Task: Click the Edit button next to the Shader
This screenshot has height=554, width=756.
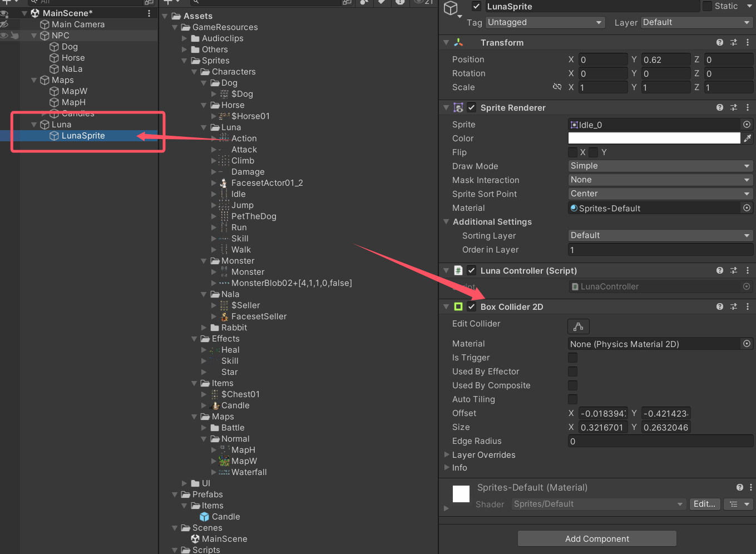Action: coord(704,504)
